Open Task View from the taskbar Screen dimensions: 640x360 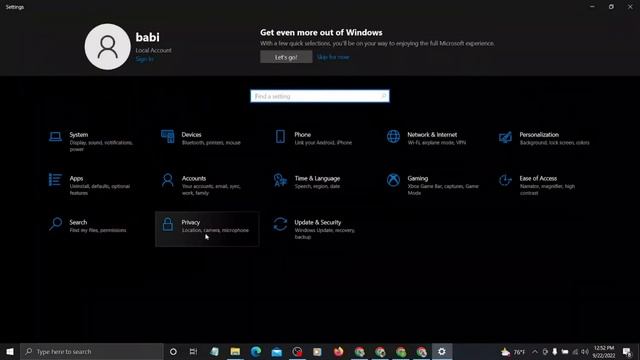coord(193,351)
